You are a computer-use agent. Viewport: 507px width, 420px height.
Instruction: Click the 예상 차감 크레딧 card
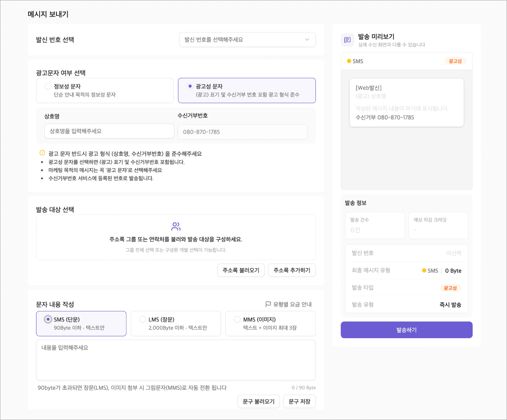438,226
